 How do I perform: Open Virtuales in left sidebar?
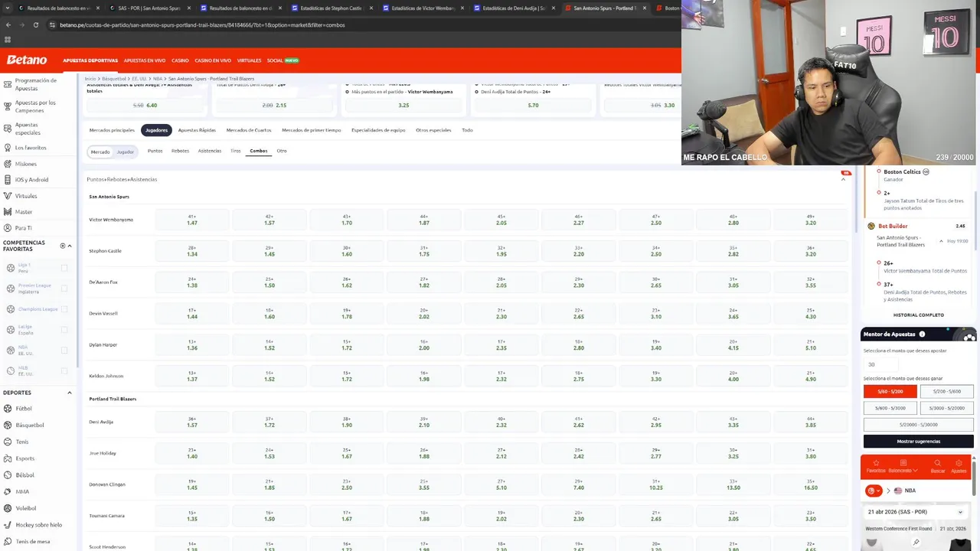26,196
